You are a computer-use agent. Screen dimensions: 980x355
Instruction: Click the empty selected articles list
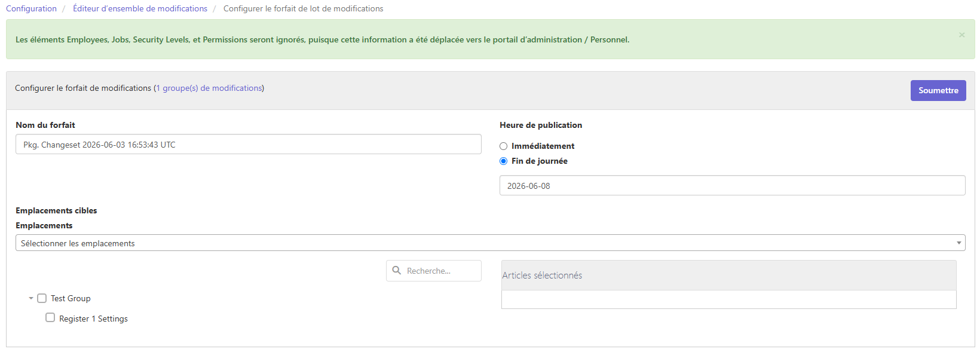click(729, 299)
